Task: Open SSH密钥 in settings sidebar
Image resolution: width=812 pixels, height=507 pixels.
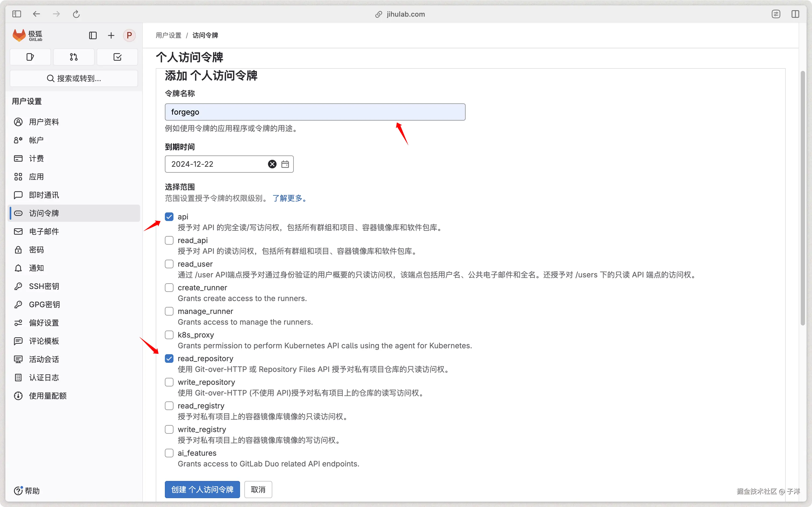Action: point(44,286)
